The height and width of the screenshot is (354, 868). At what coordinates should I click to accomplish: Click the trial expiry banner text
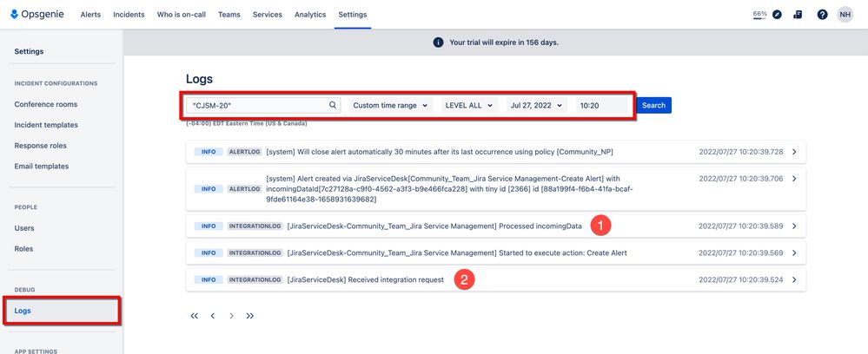[504, 43]
